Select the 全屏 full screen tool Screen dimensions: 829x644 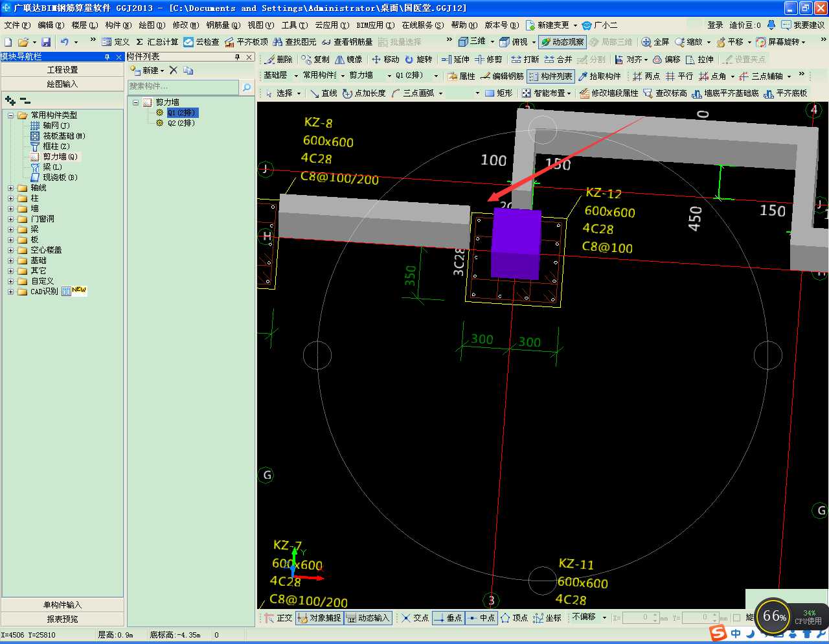[x=655, y=42]
